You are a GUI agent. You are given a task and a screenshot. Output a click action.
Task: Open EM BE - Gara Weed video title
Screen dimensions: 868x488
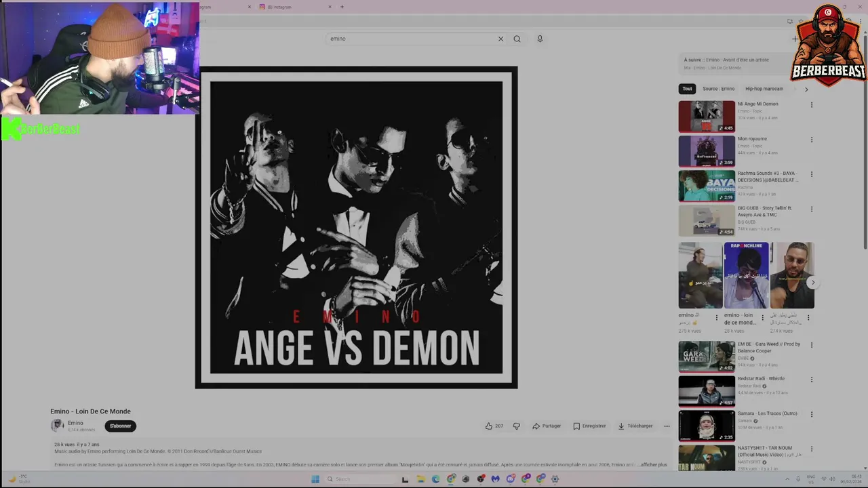click(x=769, y=347)
